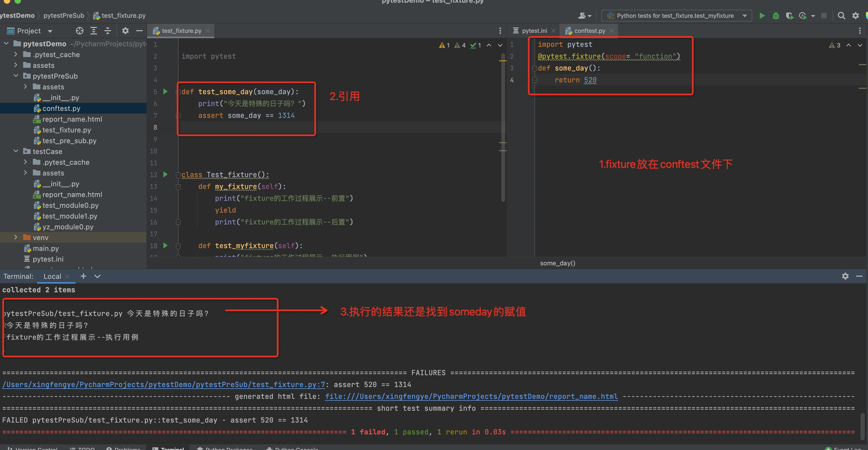
Task: Collapse the pytestDemo root folder
Action: pos(6,43)
